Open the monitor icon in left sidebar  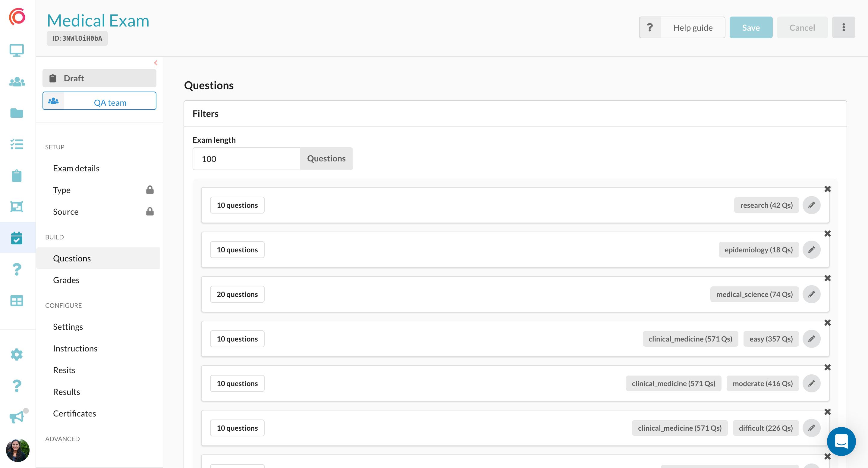click(x=17, y=51)
